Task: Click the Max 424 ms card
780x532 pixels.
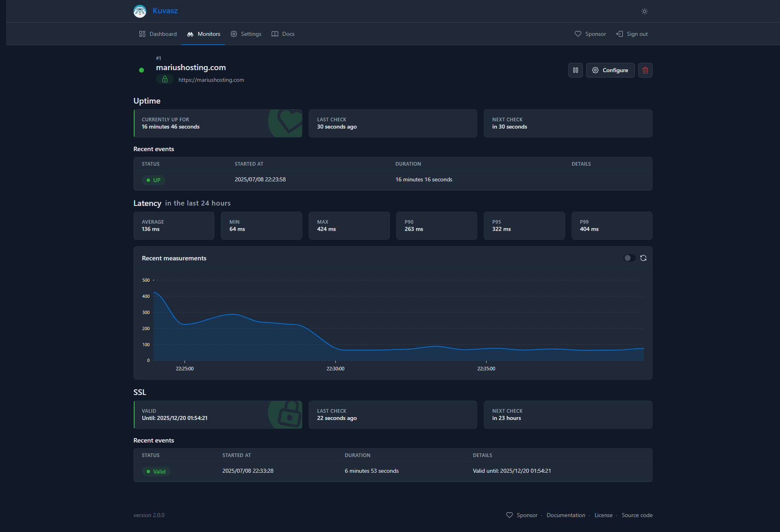Action: point(349,226)
